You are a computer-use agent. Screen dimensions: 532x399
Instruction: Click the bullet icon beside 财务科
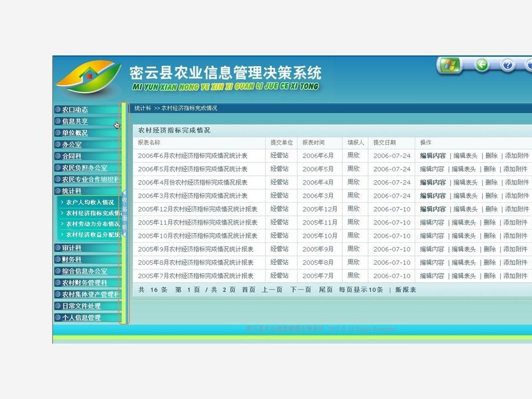coord(58,259)
